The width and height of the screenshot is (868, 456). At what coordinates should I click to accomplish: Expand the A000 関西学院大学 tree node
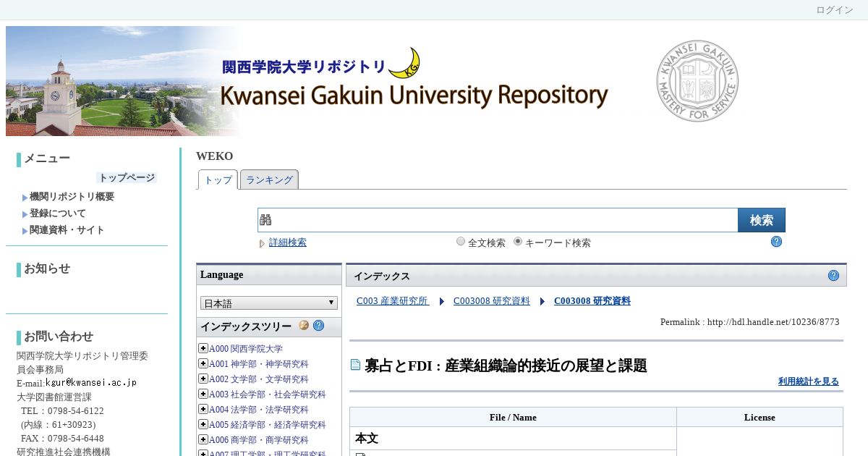203,348
